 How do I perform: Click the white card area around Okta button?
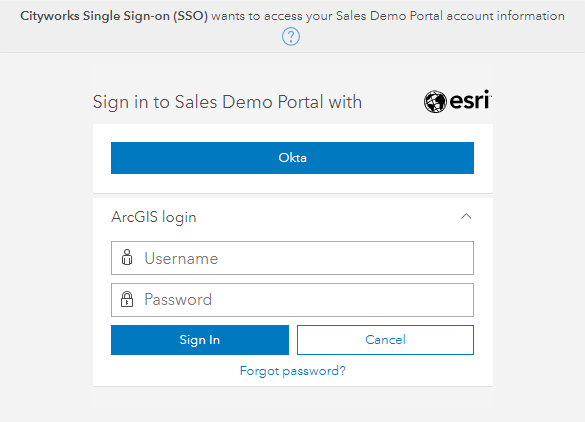(x=293, y=184)
